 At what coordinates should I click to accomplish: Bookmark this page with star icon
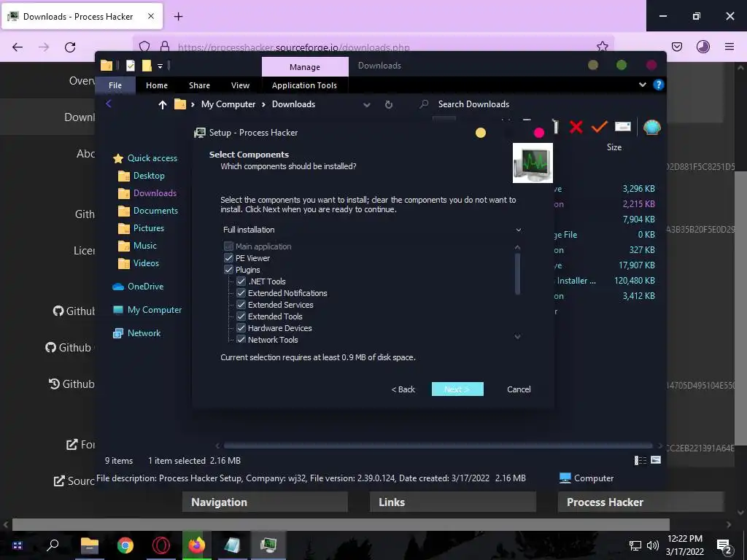(x=602, y=46)
